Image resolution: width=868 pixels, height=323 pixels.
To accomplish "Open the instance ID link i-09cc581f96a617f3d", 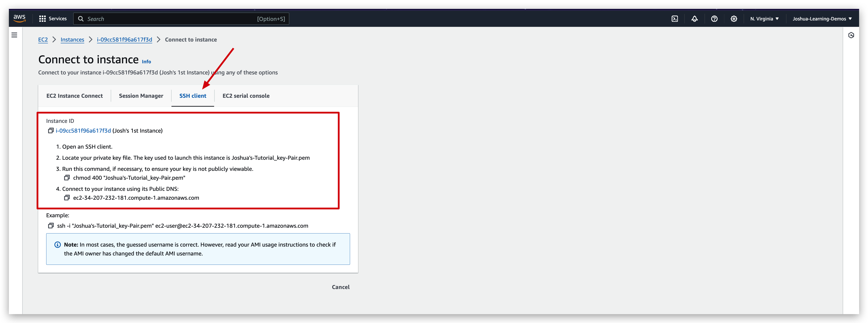I will tap(83, 130).
